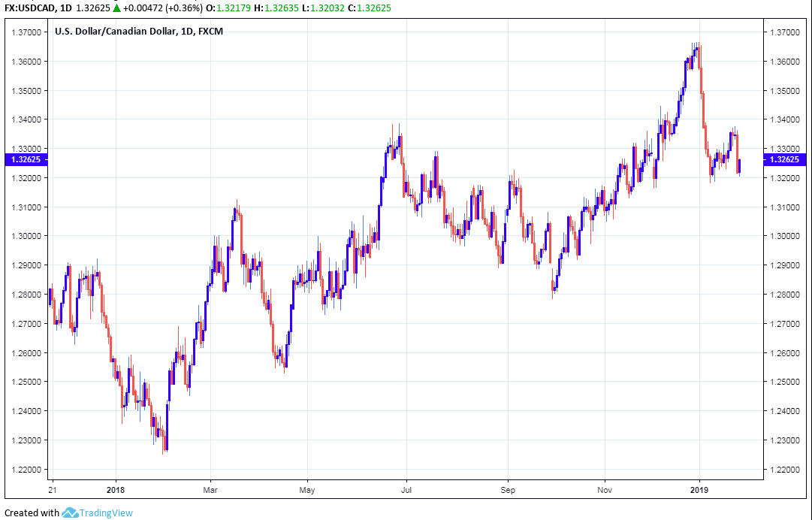Click the blue 1.32625 price tag on left axis
Image resolution: width=812 pixels, height=520 pixels.
coord(24,159)
